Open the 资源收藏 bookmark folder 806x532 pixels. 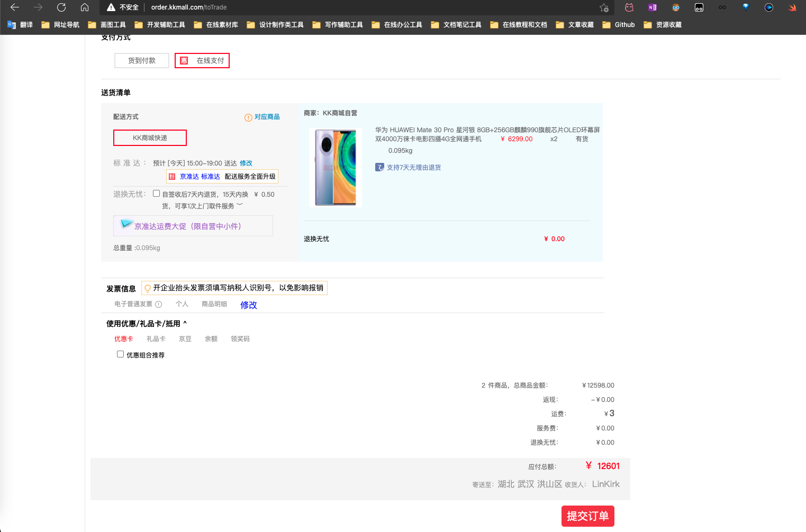[x=663, y=25]
